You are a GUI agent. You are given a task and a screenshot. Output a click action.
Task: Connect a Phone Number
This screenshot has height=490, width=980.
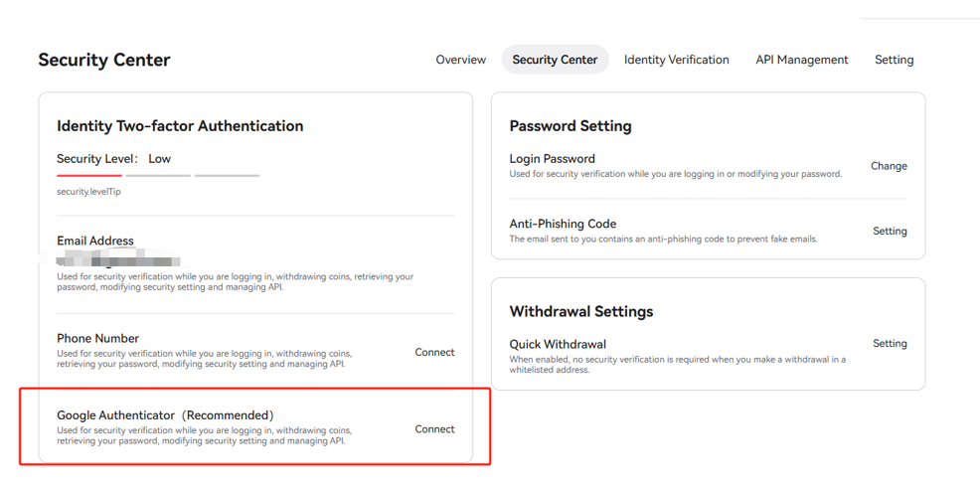tap(434, 353)
